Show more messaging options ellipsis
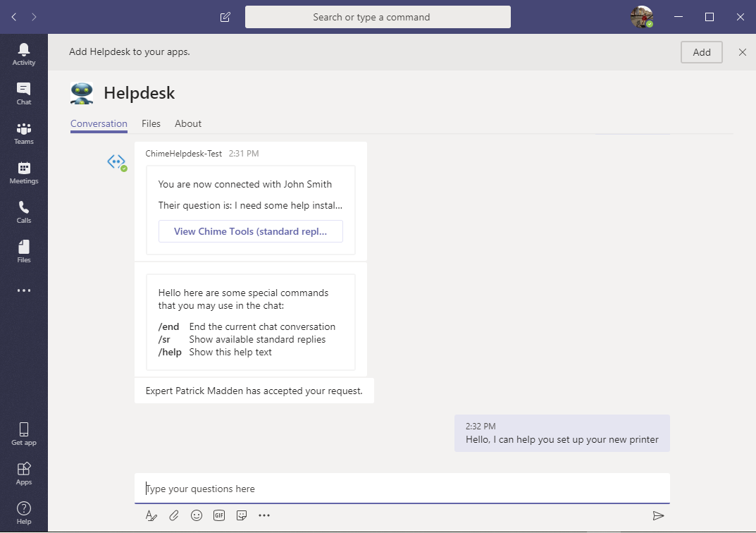756x533 pixels. [x=264, y=515]
